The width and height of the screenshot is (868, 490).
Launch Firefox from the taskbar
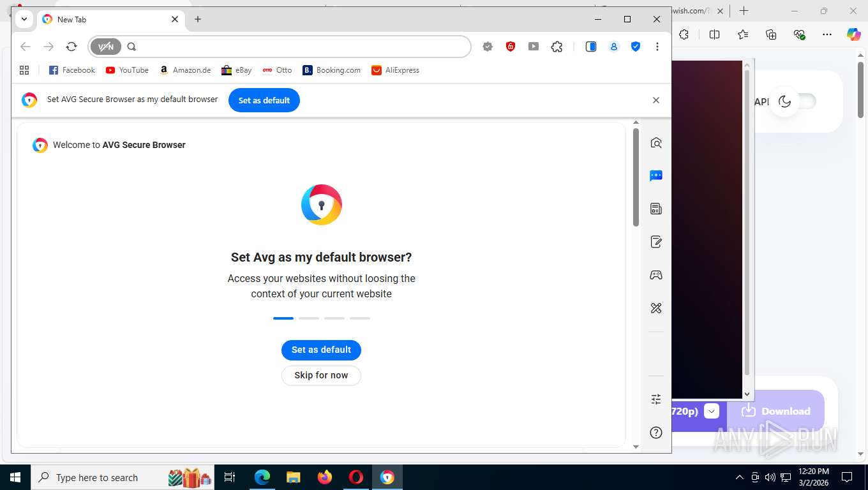click(x=325, y=477)
